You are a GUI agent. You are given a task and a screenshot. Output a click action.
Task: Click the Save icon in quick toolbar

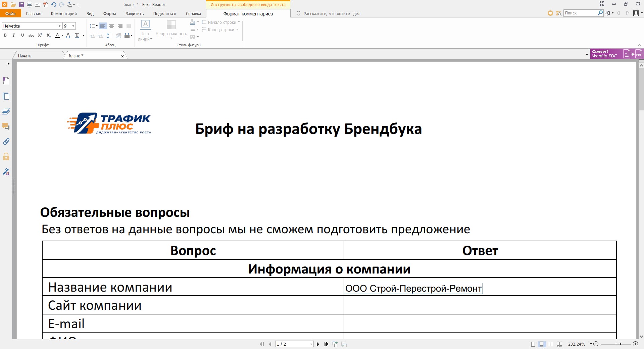(21, 5)
